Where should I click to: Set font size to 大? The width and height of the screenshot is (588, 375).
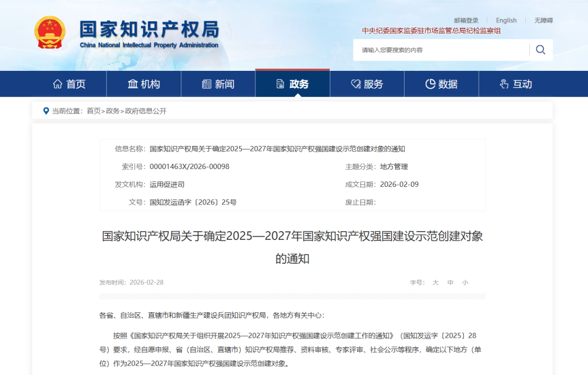point(435,282)
